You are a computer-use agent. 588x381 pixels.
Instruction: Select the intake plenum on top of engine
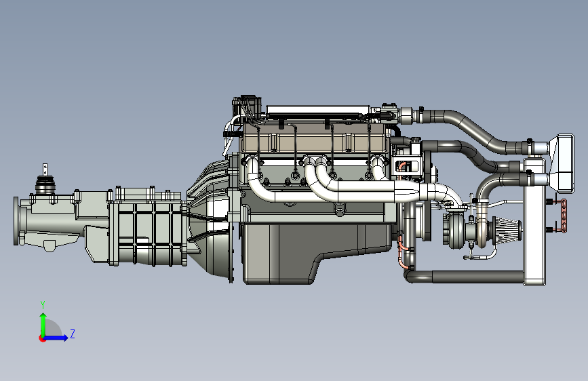pos(317,110)
